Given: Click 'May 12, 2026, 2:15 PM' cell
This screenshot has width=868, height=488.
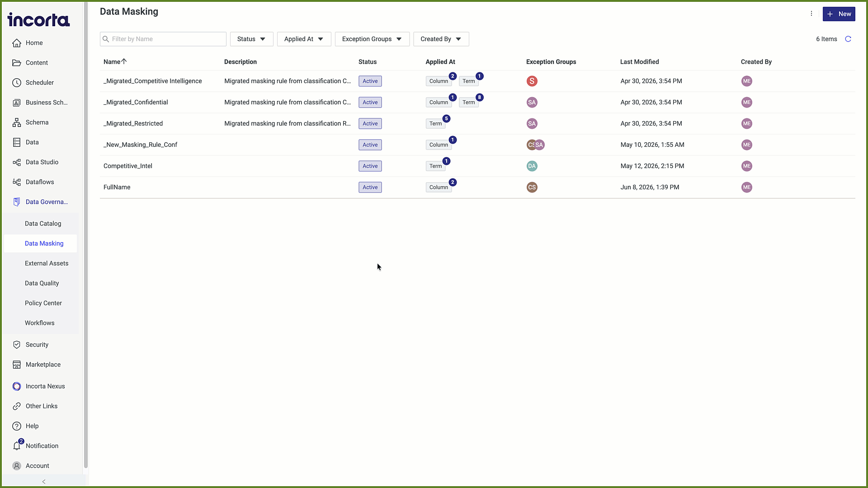Looking at the screenshot, I should tap(652, 166).
